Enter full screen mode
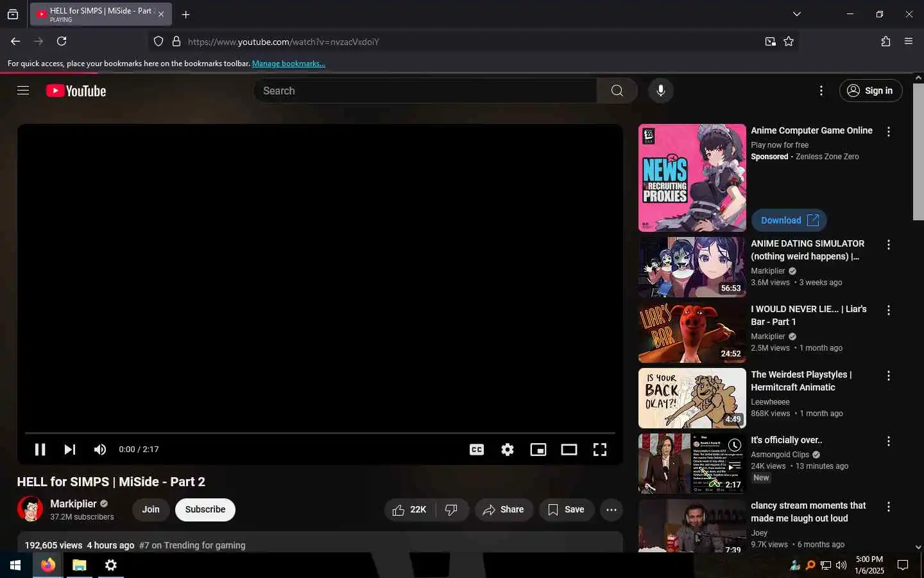Screen dimensions: 924x578 tap(600, 450)
